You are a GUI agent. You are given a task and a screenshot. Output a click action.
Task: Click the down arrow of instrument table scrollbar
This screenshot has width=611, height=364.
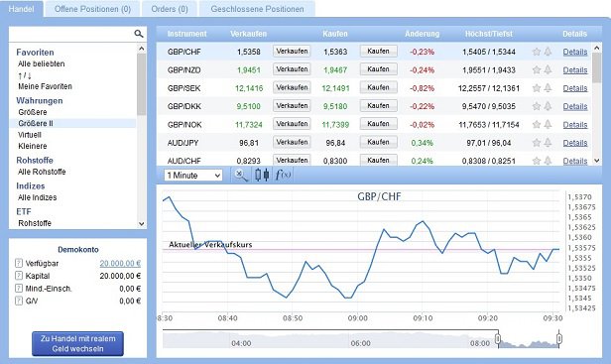pos(596,161)
